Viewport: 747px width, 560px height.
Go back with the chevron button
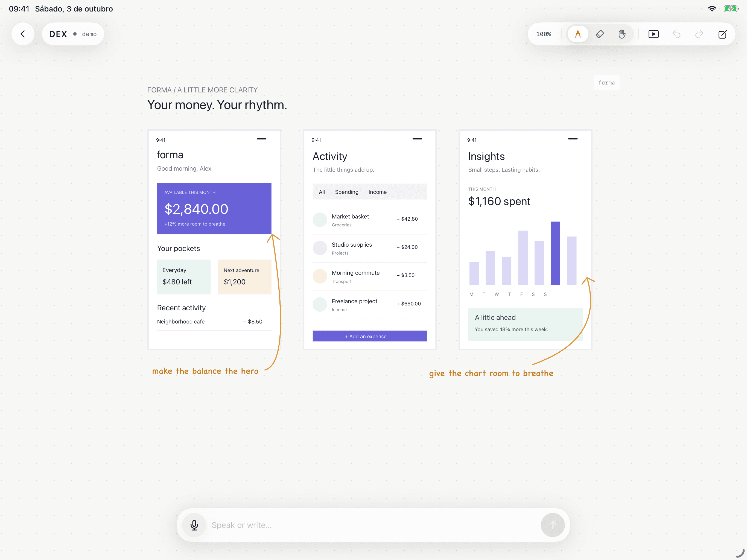click(23, 34)
